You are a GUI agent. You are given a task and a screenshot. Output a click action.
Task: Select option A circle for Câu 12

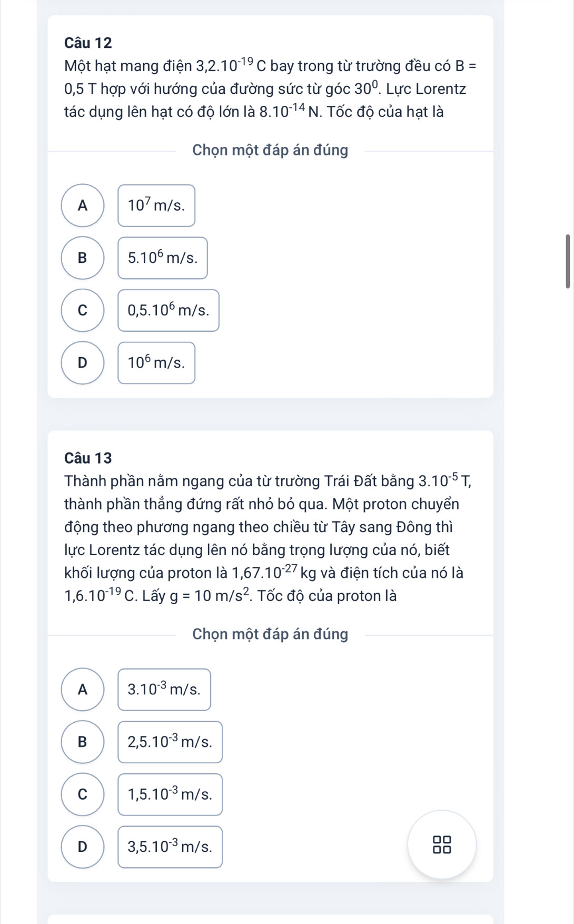[83, 205]
